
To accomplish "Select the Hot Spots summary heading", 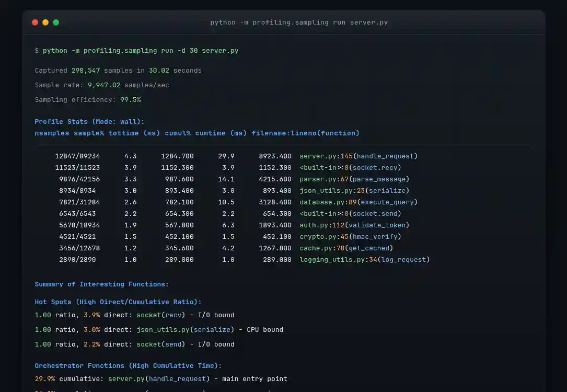I will coord(118,302).
